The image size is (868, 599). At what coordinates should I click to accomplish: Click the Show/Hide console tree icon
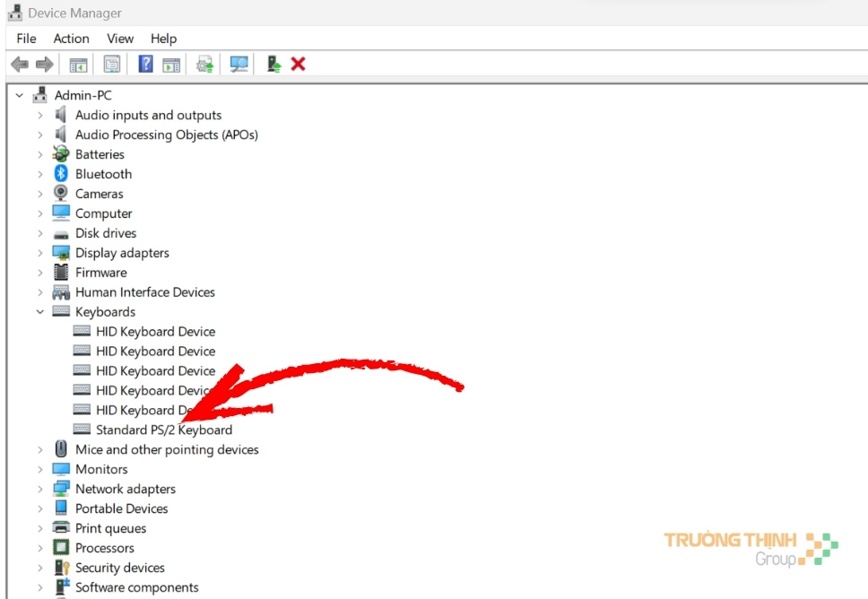click(79, 65)
